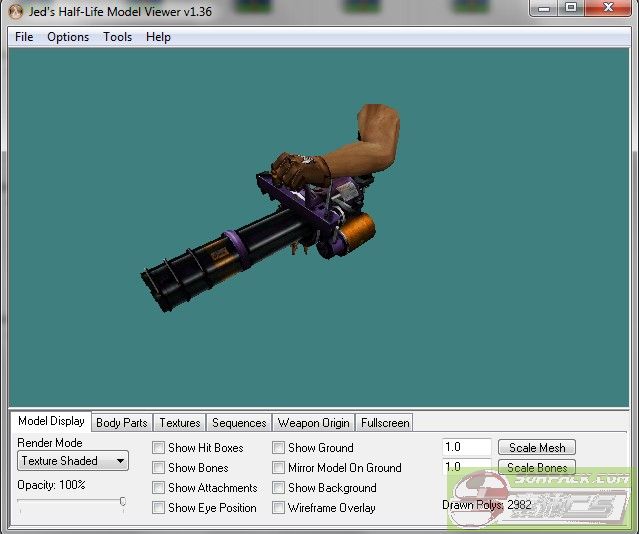Click the app icon in title bar
This screenshot has height=534, width=639.
15,11
